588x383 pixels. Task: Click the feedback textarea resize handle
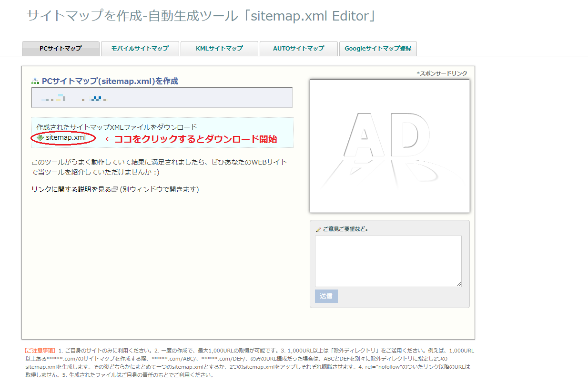(459, 284)
